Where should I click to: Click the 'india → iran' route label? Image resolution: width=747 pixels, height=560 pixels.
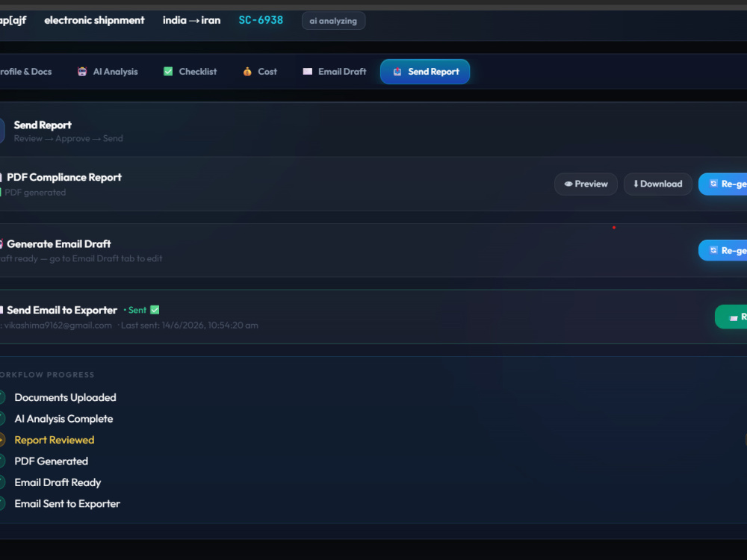click(191, 20)
